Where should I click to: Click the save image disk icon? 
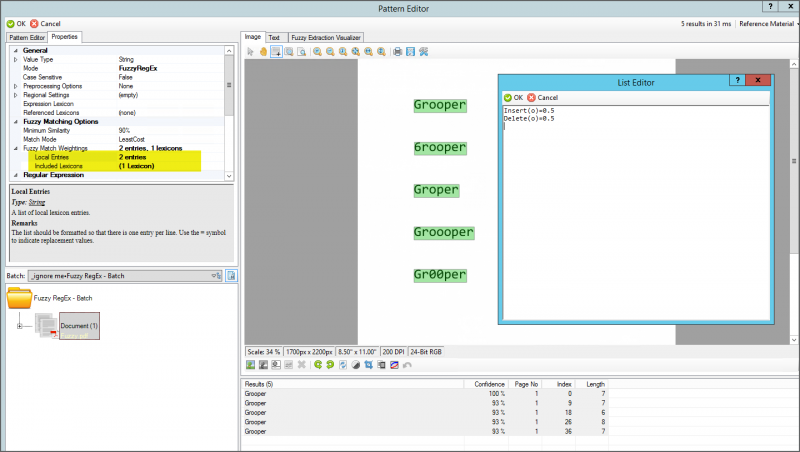(x=411, y=52)
